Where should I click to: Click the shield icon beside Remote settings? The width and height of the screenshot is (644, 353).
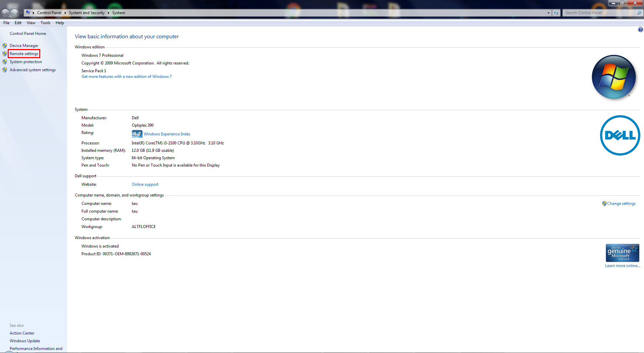[5, 54]
